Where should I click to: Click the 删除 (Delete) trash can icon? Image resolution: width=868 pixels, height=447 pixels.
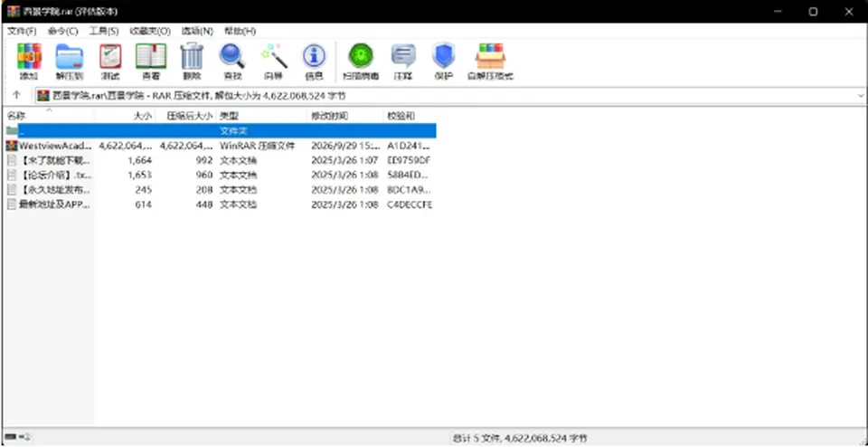point(192,56)
